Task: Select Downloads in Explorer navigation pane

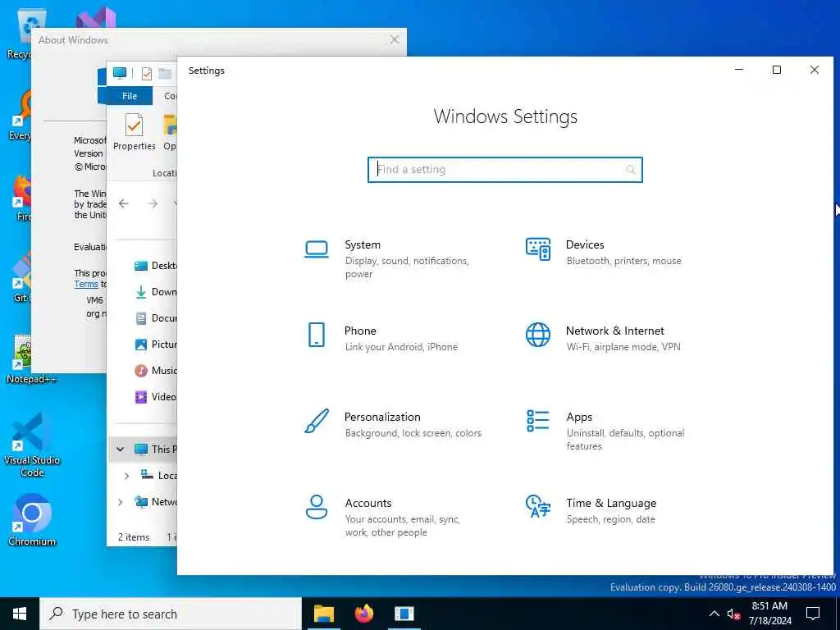Action: pos(156,292)
